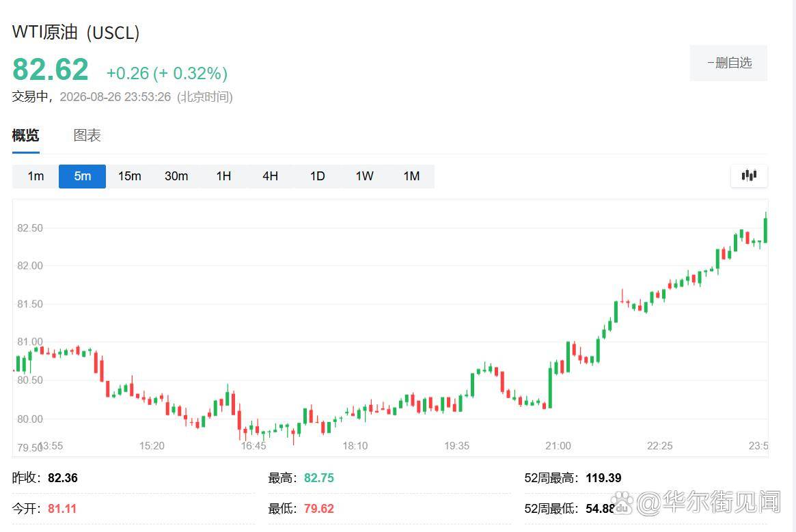The width and height of the screenshot is (796, 532).
Task: Click the 18:10 time axis label
Action: tap(355, 446)
